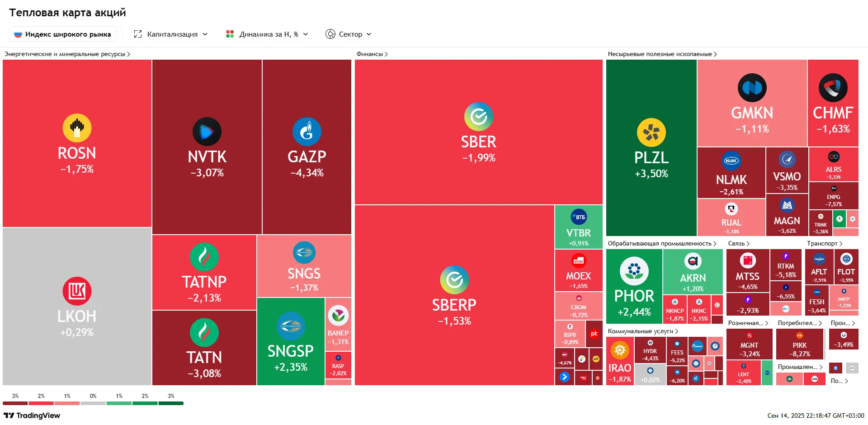Viewport: 868px width, 425px height.
Task: Click the RASP −2,02% tile
Action: tap(338, 365)
